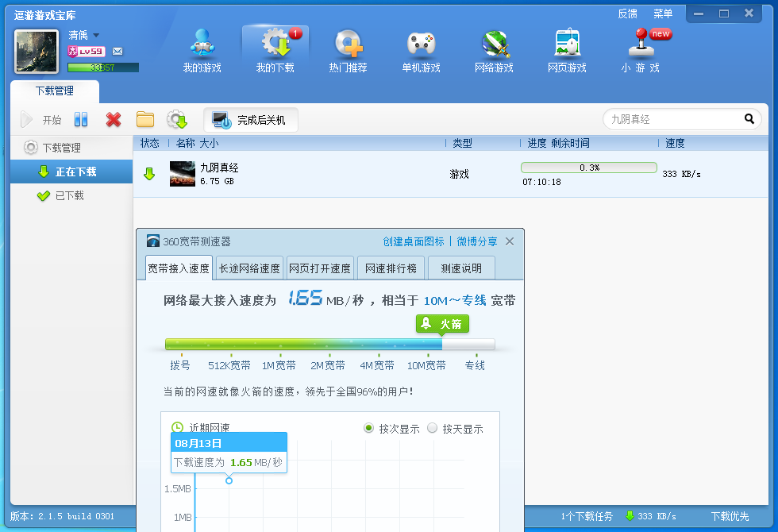Delete task using red X icon

[x=113, y=120]
